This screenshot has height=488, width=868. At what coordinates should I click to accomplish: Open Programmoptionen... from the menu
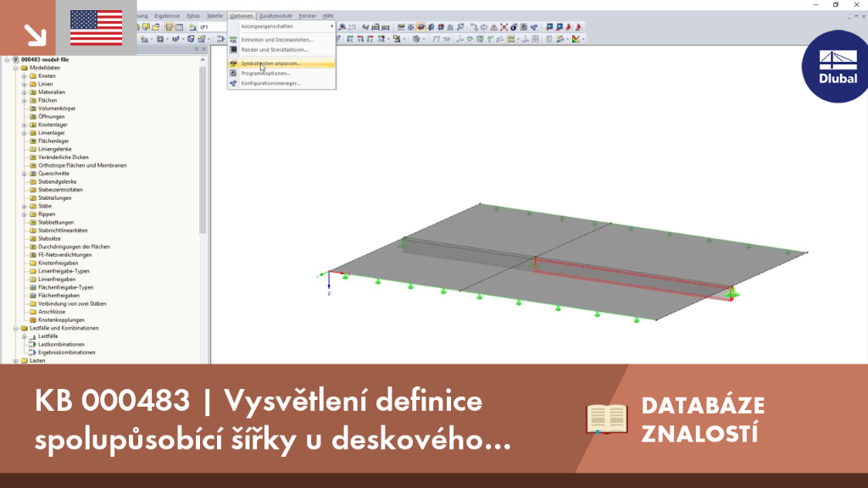(x=281, y=73)
